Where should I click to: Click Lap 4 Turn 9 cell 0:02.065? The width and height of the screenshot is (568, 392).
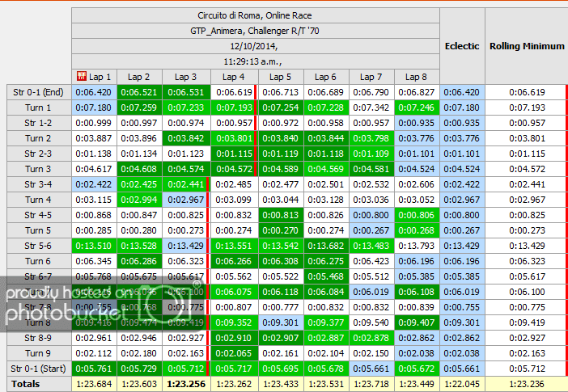(x=234, y=353)
